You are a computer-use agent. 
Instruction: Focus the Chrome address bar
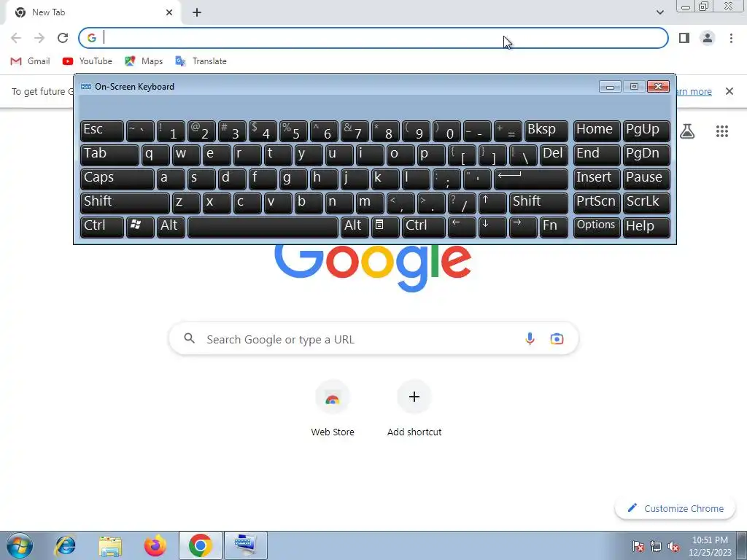[x=373, y=38]
